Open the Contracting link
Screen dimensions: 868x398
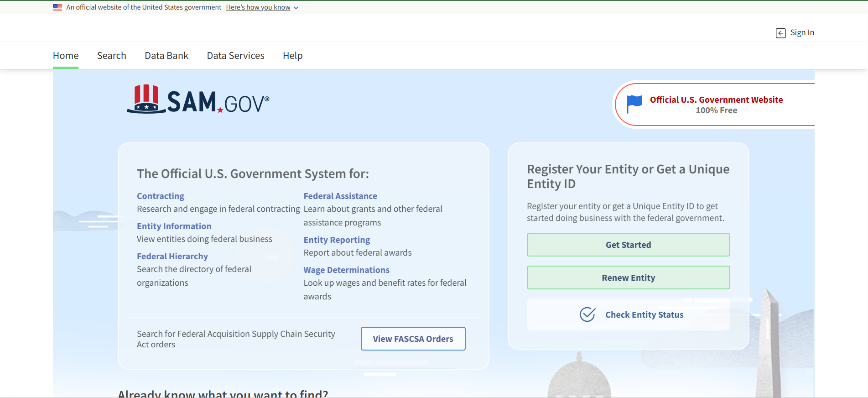tap(161, 196)
